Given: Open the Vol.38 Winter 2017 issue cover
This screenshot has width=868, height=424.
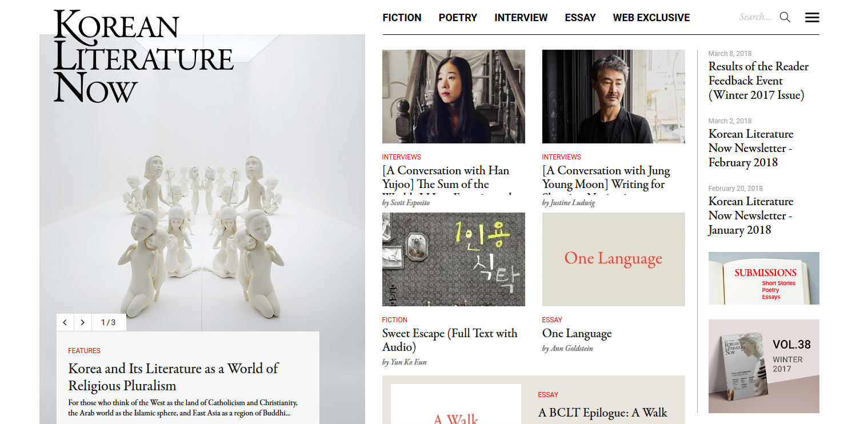Looking at the screenshot, I should (x=763, y=366).
